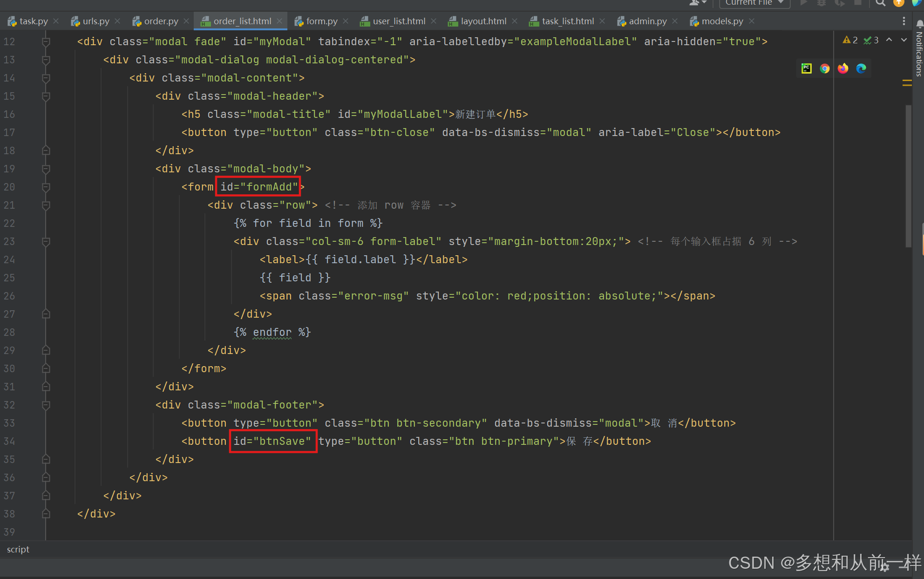The height and width of the screenshot is (579, 924).
Task: Open page in Firefox browser
Action: 843,68
